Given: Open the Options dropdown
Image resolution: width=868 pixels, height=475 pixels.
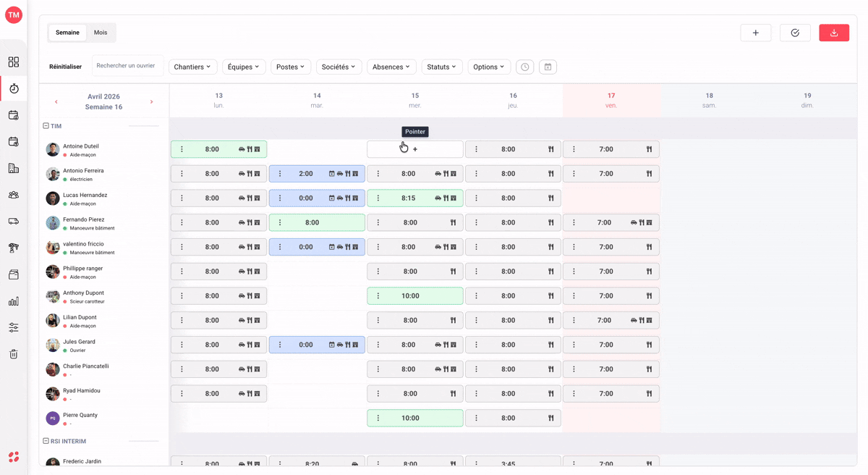Looking at the screenshot, I should [x=489, y=67].
